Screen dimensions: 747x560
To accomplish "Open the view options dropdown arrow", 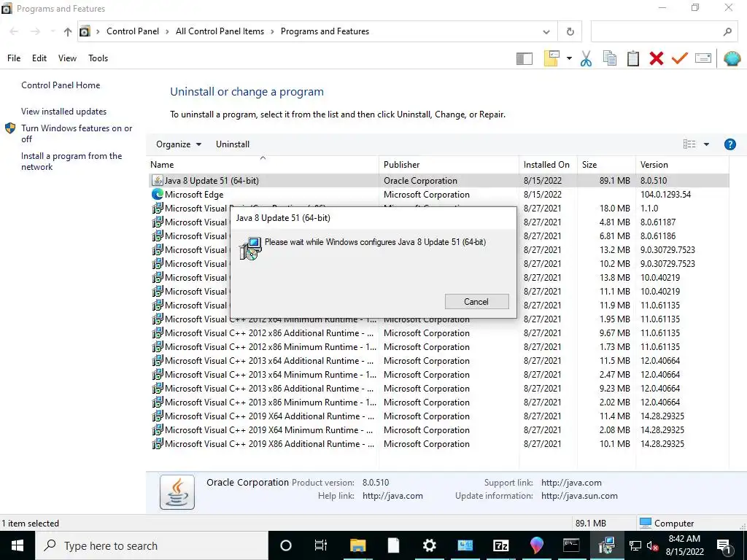I will coord(706,144).
